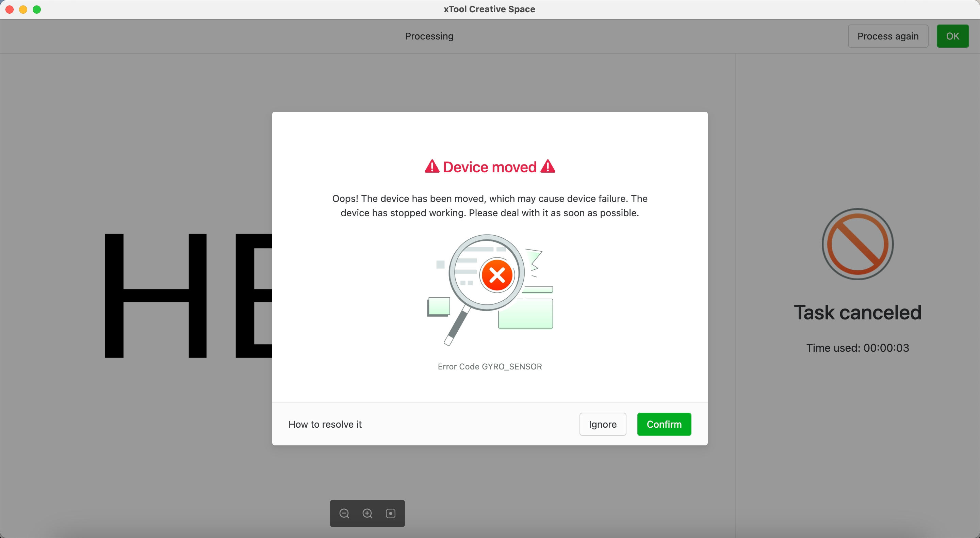Viewport: 980px width, 538px height.
Task: Click the Error Code GYRO_SENSOR text
Action: (490, 366)
